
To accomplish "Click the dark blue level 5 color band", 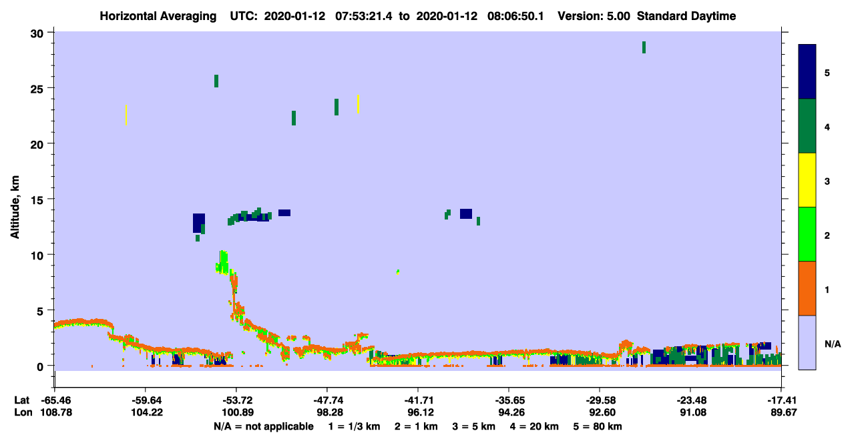I will pos(807,72).
